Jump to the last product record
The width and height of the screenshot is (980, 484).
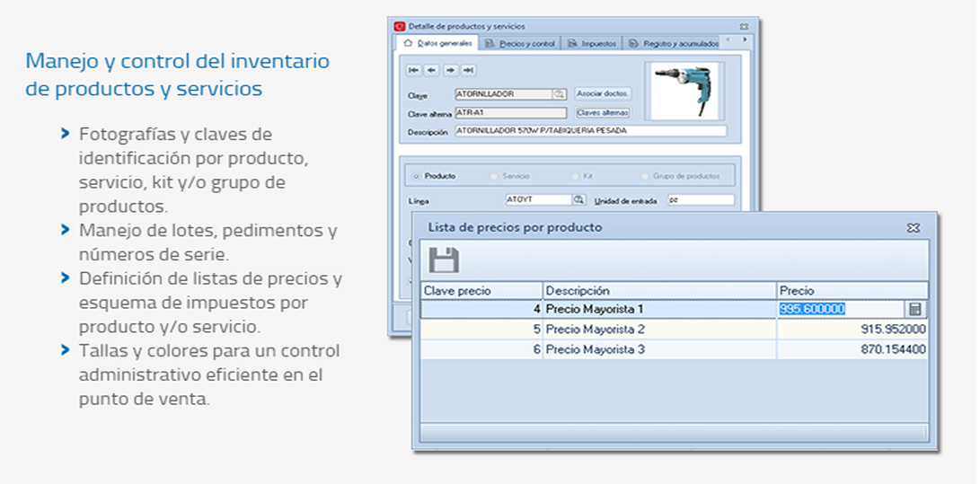click(x=468, y=70)
